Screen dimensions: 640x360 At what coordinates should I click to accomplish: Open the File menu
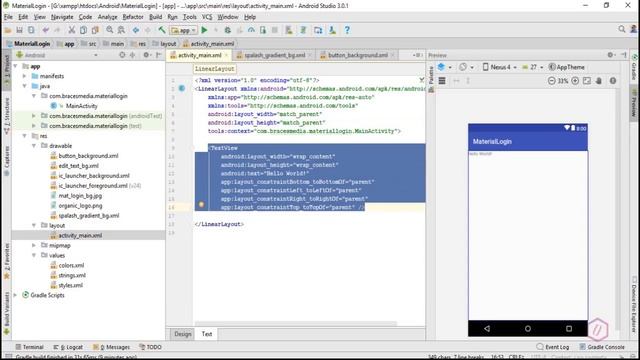click(x=8, y=17)
